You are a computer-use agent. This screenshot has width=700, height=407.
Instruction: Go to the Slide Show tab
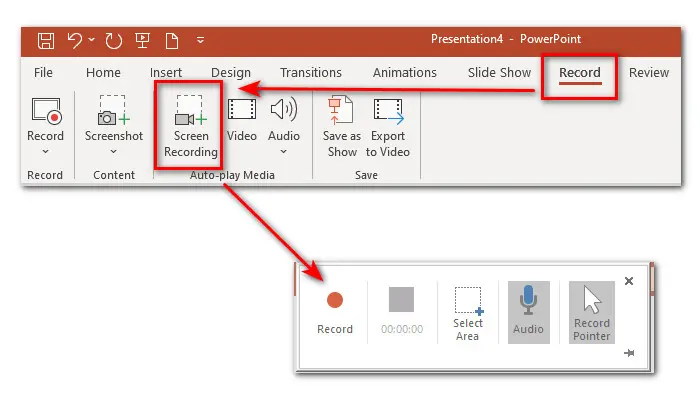click(499, 72)
